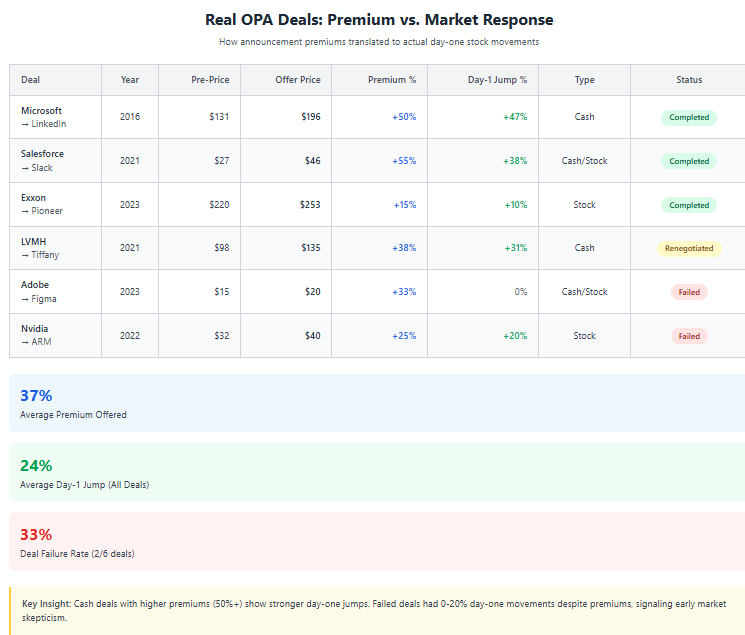
Task: Click the 37% average premium figure
Action: [x=36, y=395]
